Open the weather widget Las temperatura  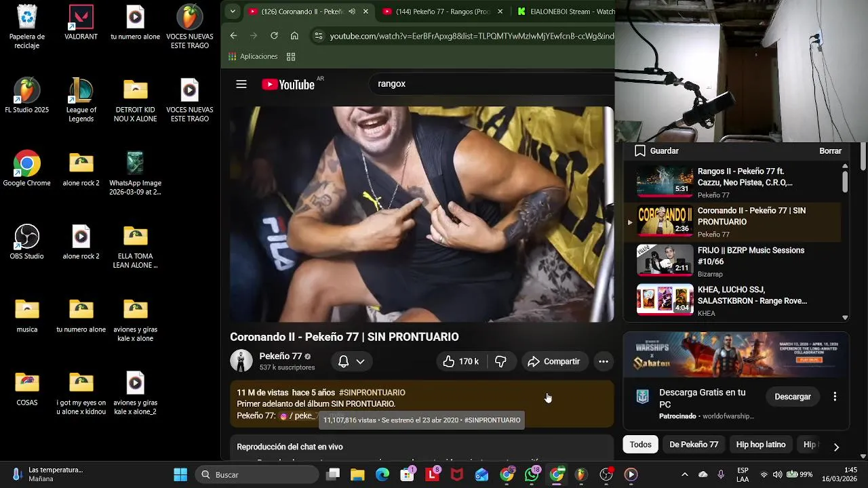[x=47, y=474]
